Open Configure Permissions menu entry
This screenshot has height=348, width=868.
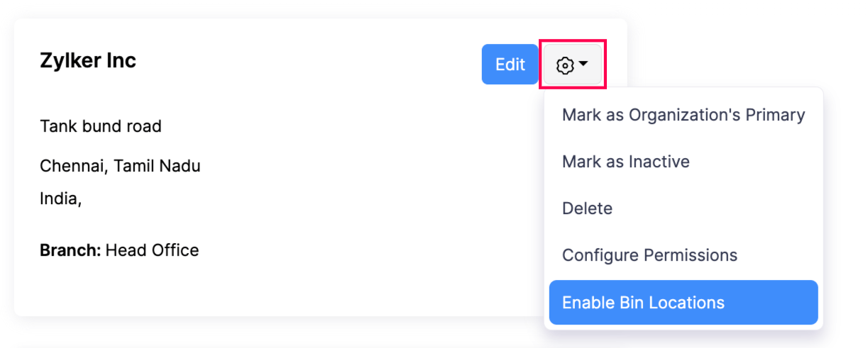(649, 255)
